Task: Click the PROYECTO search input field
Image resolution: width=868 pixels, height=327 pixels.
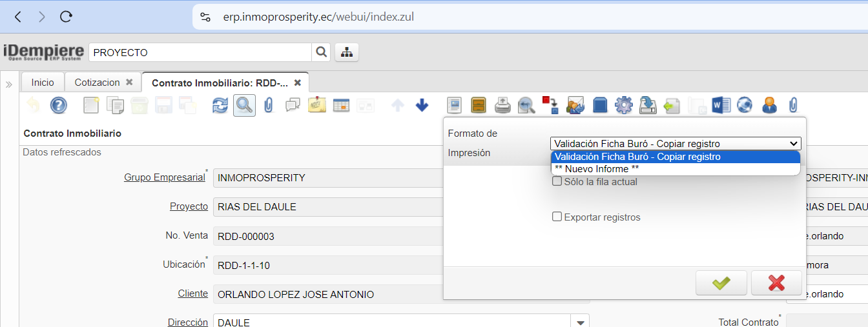Action: click(200, 53)
